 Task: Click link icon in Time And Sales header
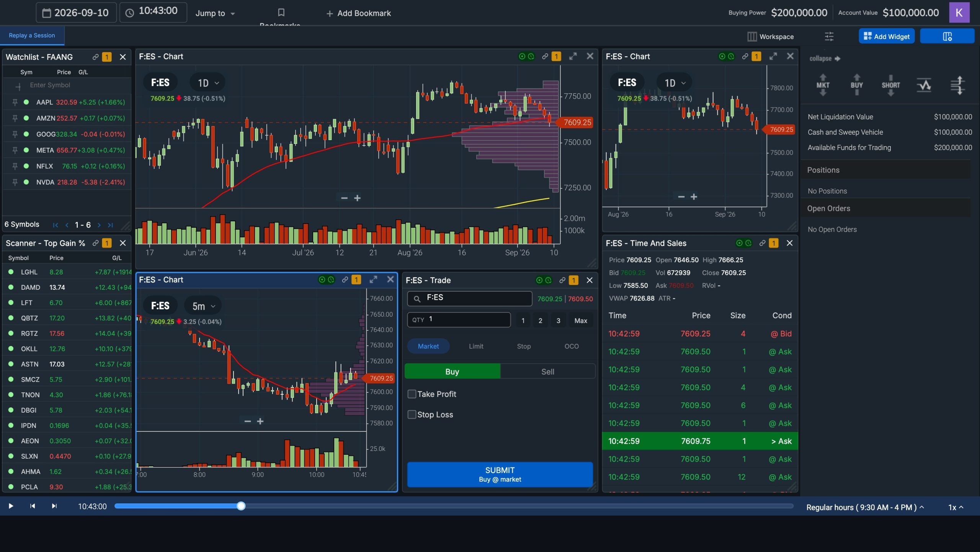[762, 243]
